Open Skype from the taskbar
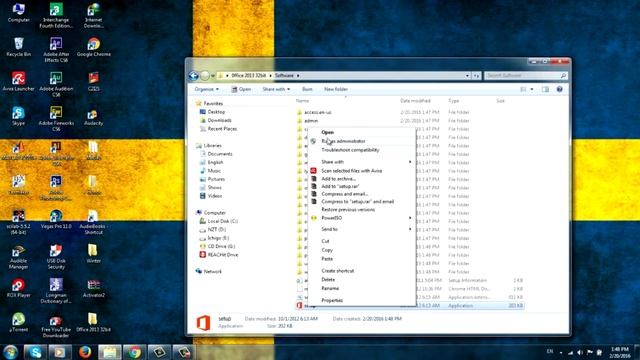640x360 pixels. 35,352
